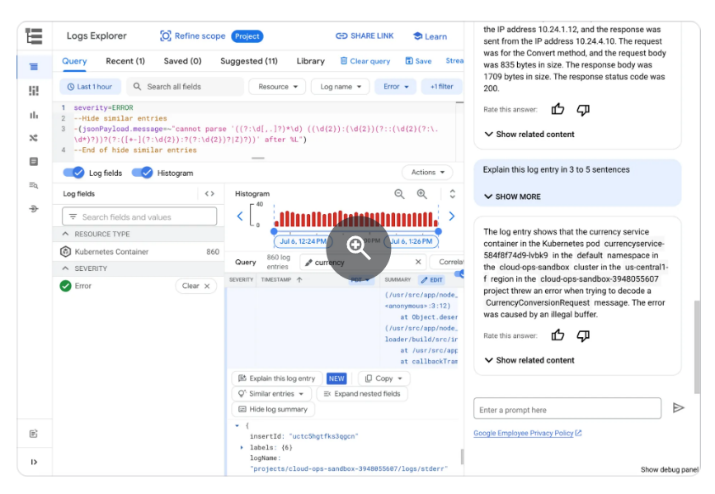
Task: Collapse the RESOURCE TYPE section
Action: click(66, 234)
